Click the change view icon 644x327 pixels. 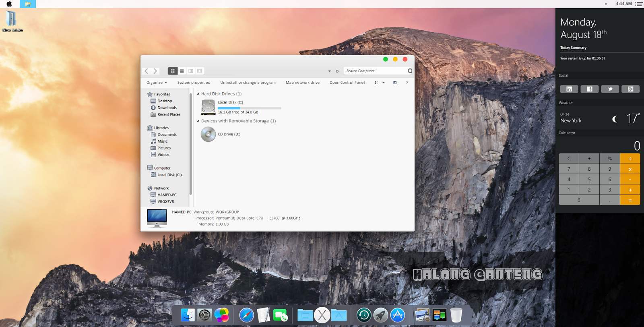(376, 83)
